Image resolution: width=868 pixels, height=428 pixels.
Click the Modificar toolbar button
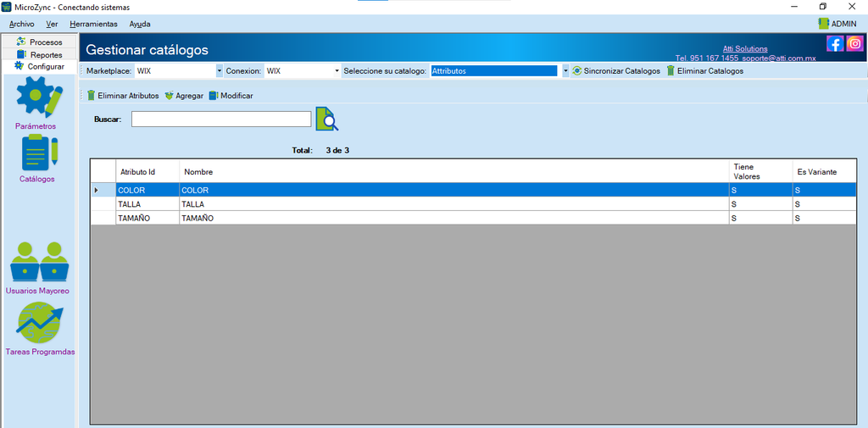coord(231,96)
